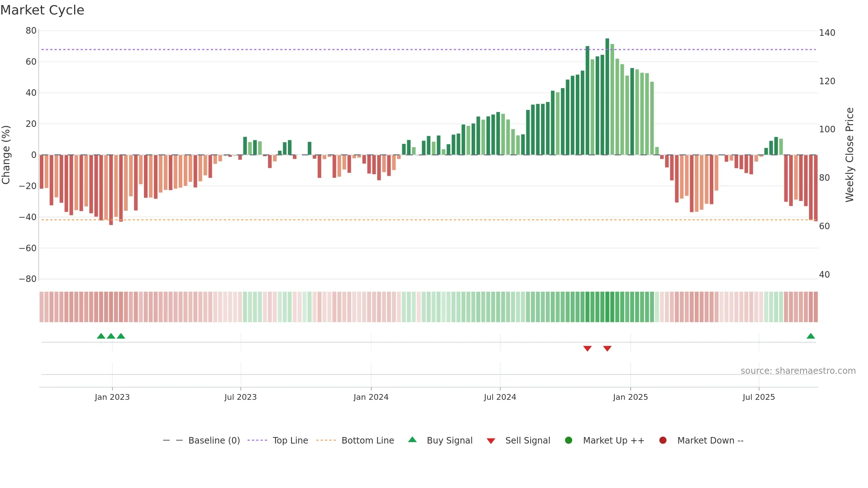Toggle the Baseline (0) legend entry
868x488 pixels.
click(x=201, y=440)
